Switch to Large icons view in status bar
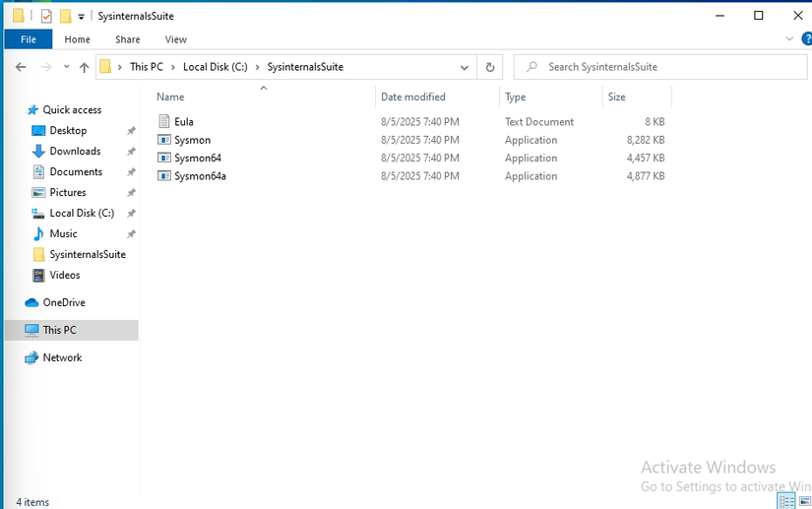 (x=805, y=501)
